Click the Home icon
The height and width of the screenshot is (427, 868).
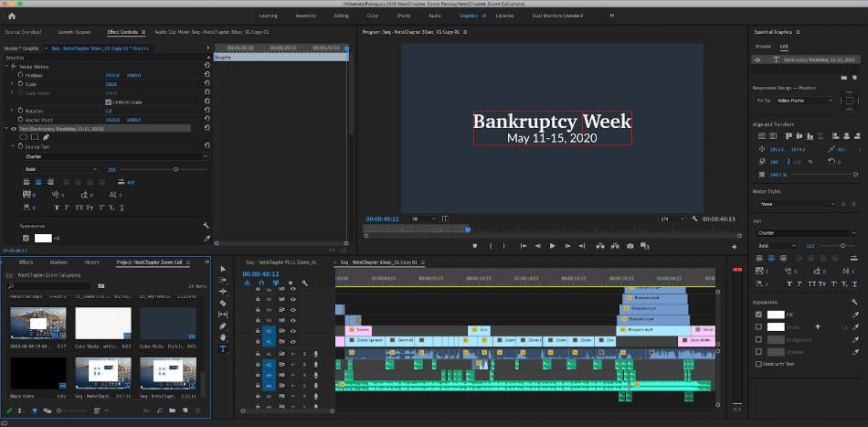tap(12, 16)
